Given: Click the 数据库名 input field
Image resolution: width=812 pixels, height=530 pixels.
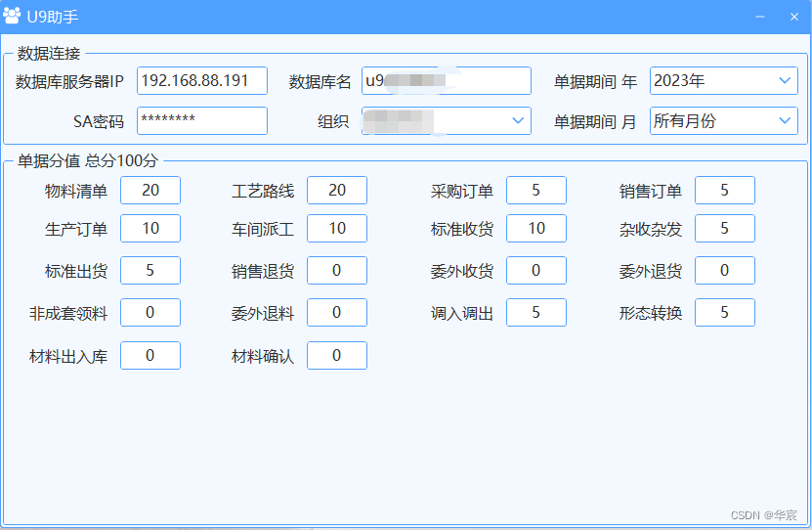Looking at the screenshot, I should [x=447, y=81].
